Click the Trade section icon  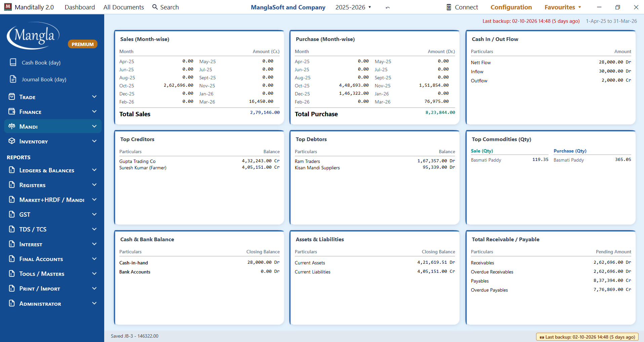click(12, 97)
